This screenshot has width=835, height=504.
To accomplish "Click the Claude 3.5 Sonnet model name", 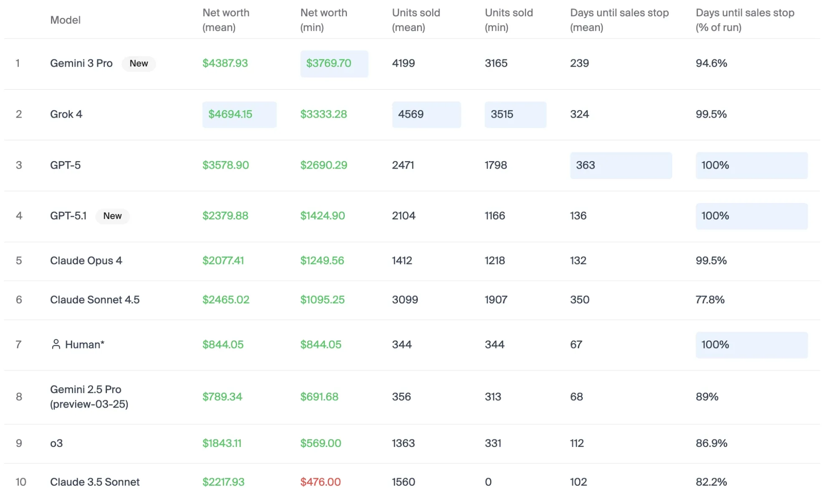I will click(95, 482).
